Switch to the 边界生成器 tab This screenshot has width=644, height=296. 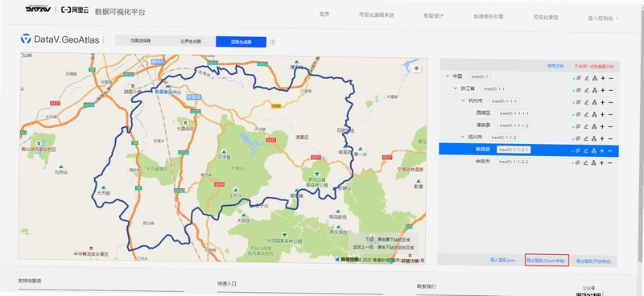tap(191, 42)
